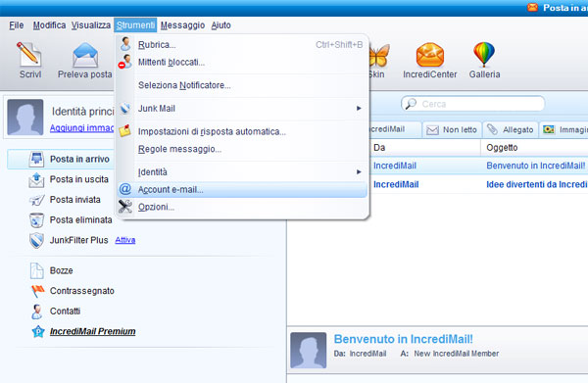The image size is (588, 383).
Task: Click into the Cerca search field
Action: point(472,104)
